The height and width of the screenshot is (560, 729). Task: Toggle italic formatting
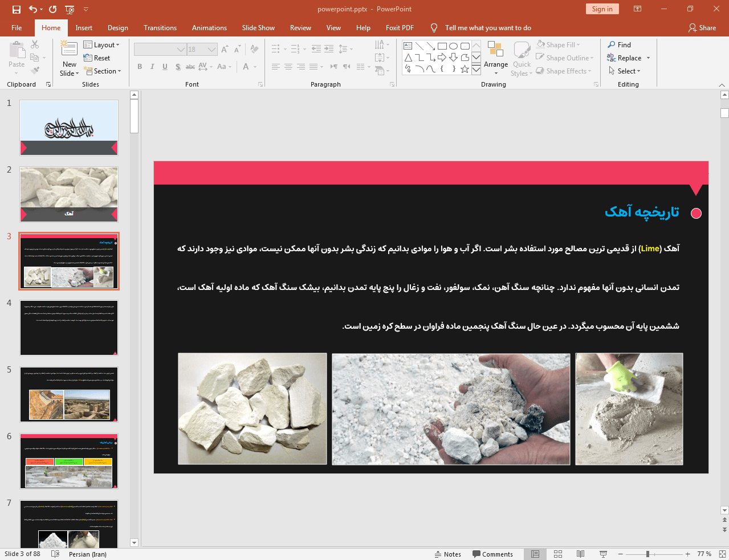(152, 67)
